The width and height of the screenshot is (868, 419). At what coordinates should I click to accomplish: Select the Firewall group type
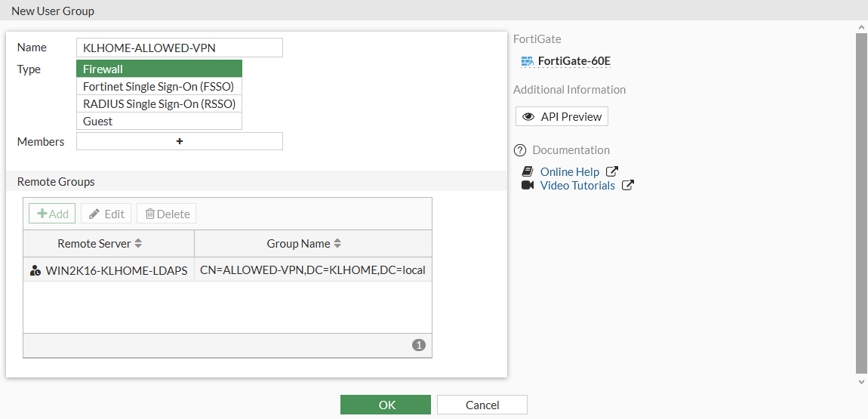pos(159,69)
